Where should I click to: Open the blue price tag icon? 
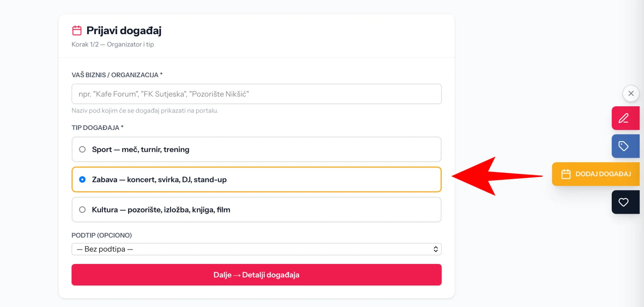coord(623,146)
